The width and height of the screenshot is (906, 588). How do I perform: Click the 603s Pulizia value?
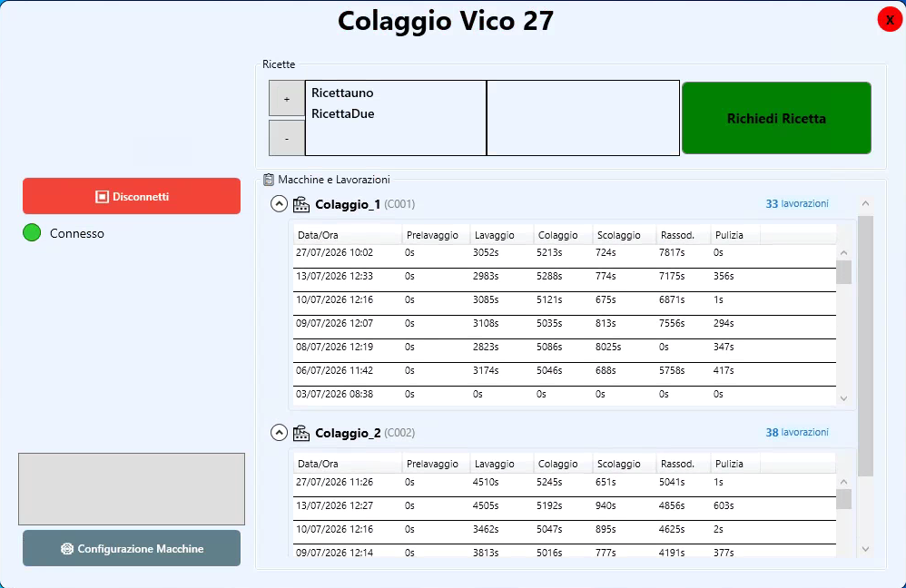click(724, 505)
